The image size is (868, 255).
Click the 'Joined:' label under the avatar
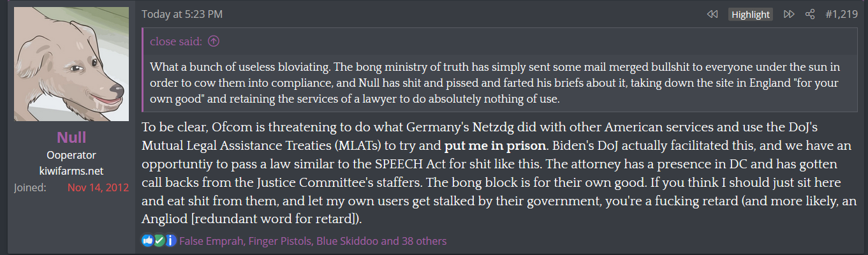29,188
